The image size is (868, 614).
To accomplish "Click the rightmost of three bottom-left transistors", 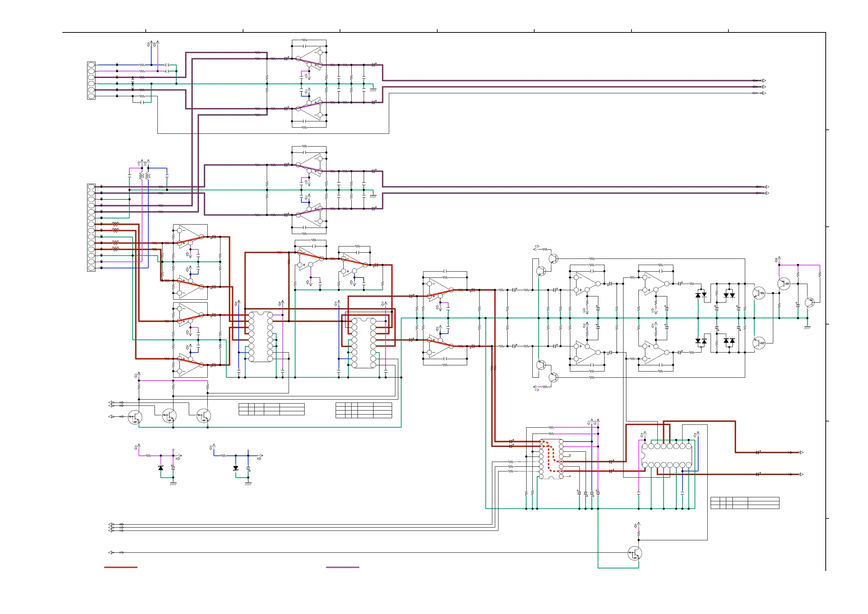I will point(203,416).
